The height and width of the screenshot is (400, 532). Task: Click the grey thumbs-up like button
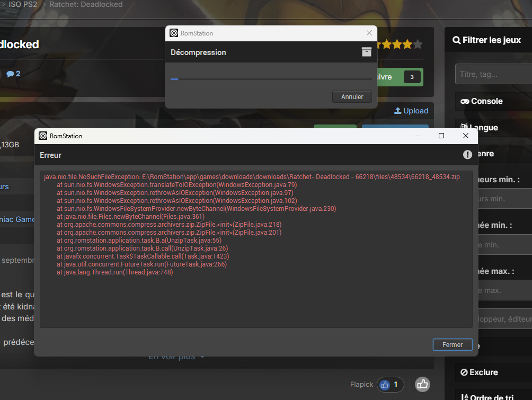tap(422, 384)
